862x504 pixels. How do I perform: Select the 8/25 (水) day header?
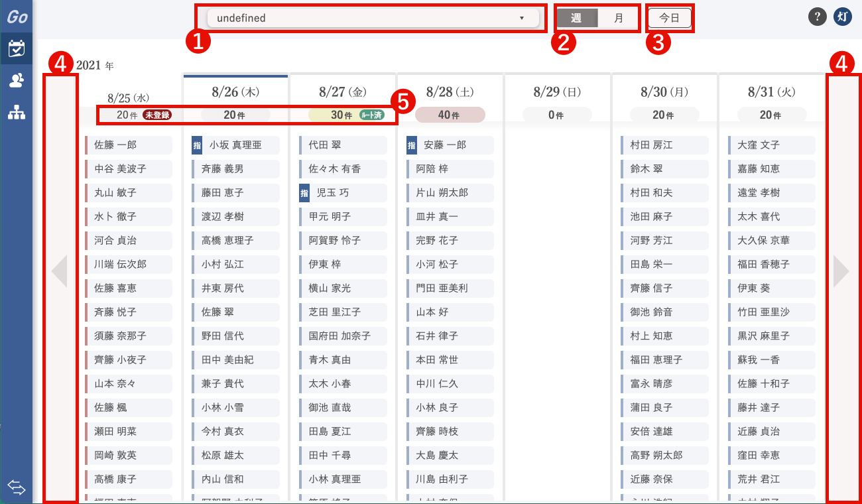tap(129, 97)
